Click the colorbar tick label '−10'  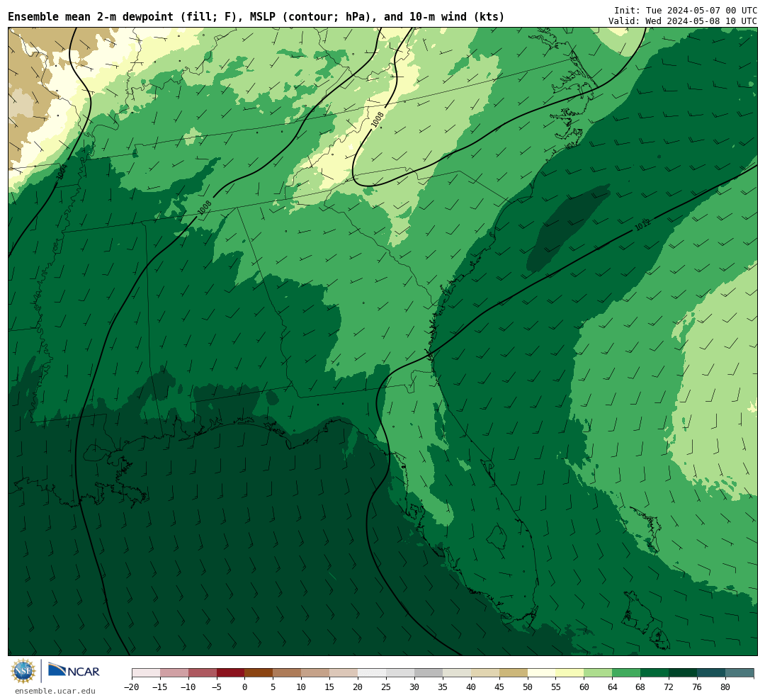(x=188, y=687)
